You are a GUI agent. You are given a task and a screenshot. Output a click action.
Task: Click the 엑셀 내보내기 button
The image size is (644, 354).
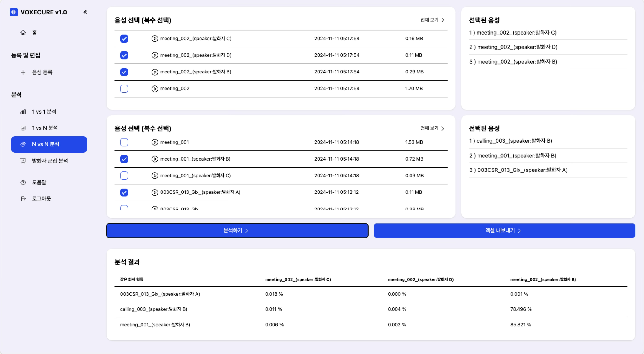[x=504, y=230]
